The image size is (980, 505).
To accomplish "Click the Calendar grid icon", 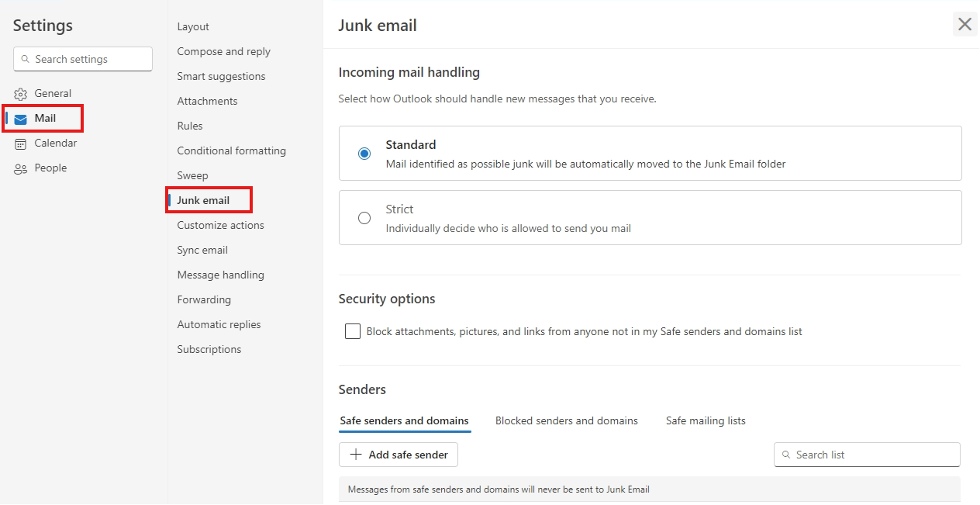I will 21,144.
